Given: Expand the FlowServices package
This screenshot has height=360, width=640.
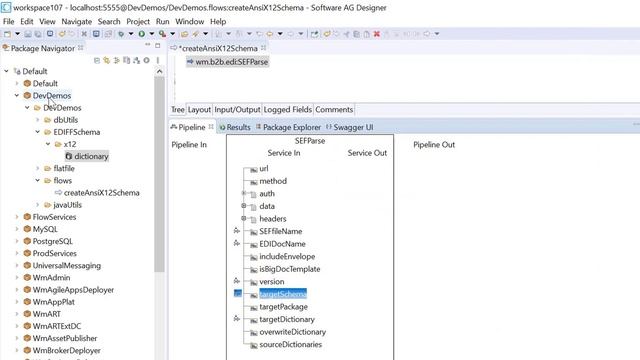Looking at the screenshot, I should tap(17, 217).
